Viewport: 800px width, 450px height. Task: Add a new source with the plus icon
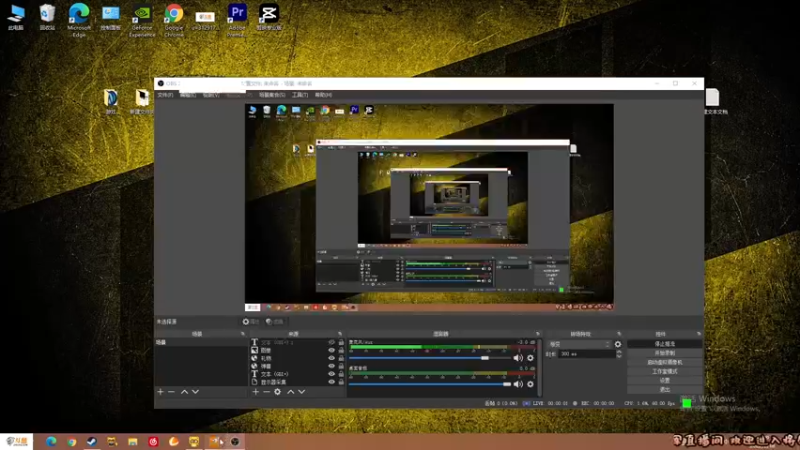coord(256,392)
